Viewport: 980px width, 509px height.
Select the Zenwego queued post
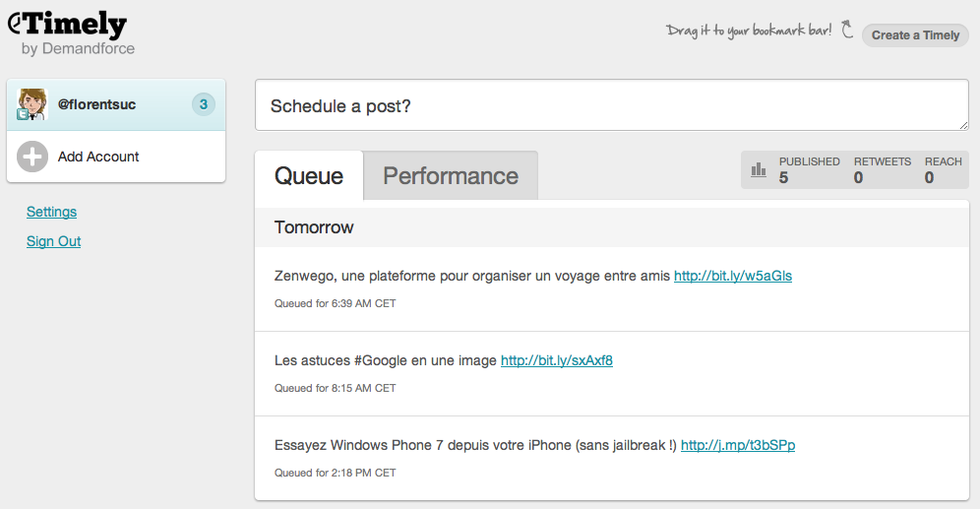click(472, 277)
